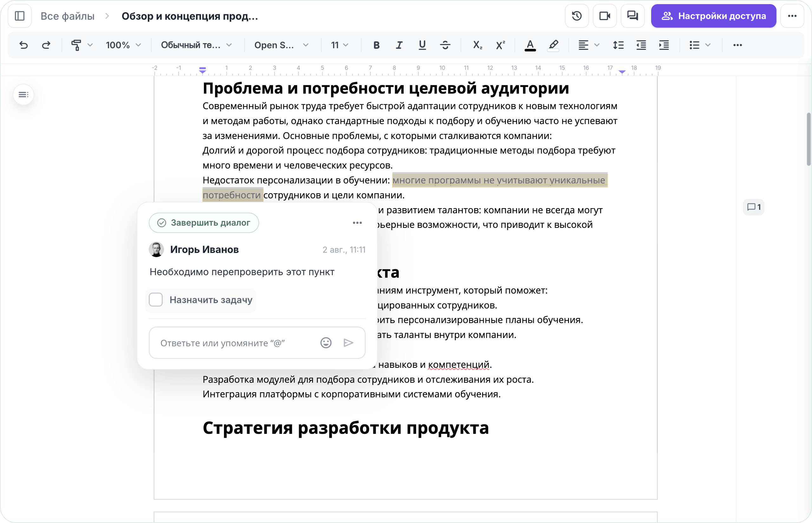Open Настройки доступа sharing settings
The width and height of the screenshot is (812, 523).
pyautogui.click(x=713, y=16)
